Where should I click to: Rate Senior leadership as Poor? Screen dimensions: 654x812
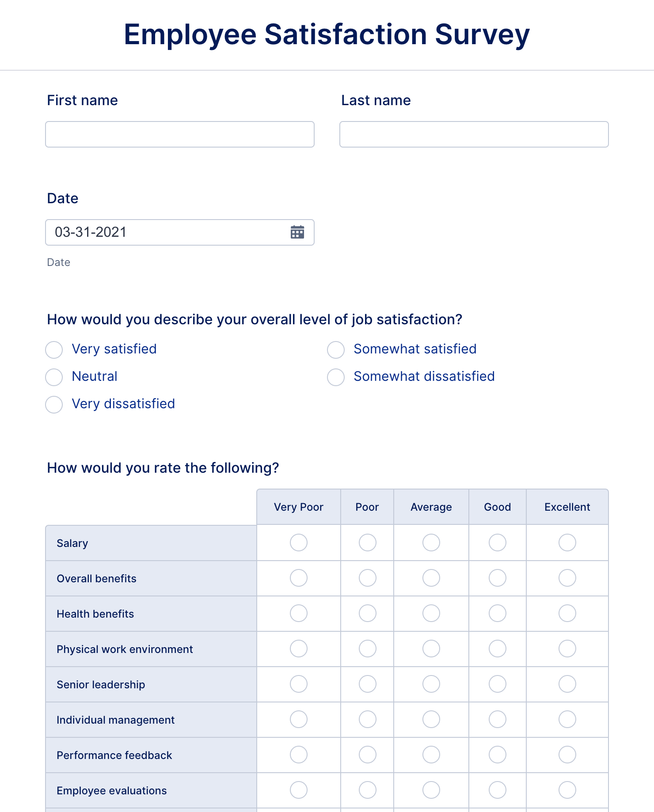(368, 684)
